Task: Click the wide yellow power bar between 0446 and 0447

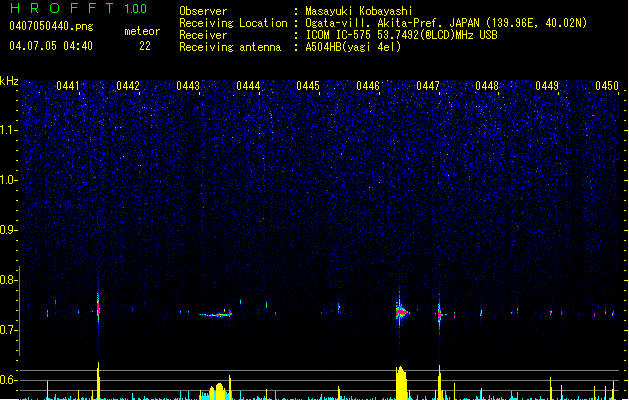Action: point(401,383)
